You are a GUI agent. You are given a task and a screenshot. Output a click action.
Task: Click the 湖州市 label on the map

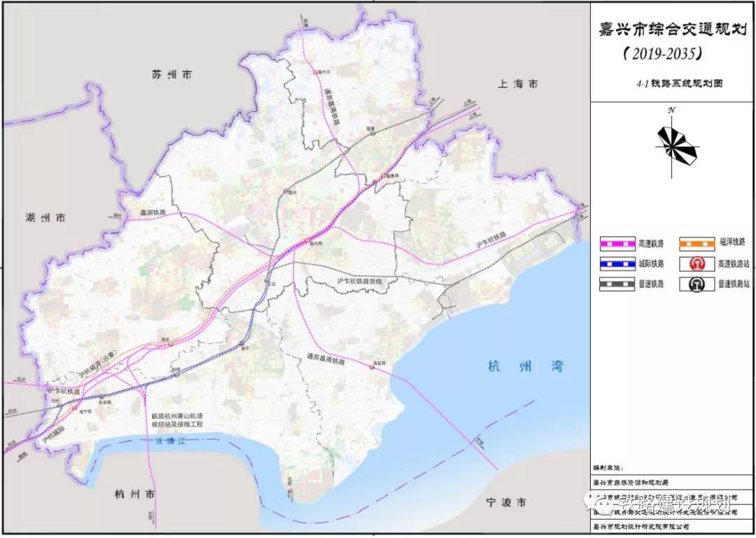[44, 218]
